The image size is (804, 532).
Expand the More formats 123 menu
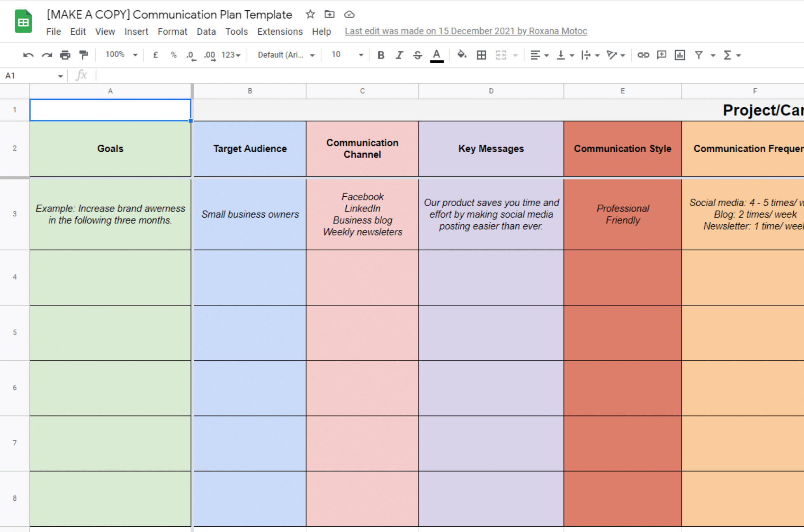point(230,54)
